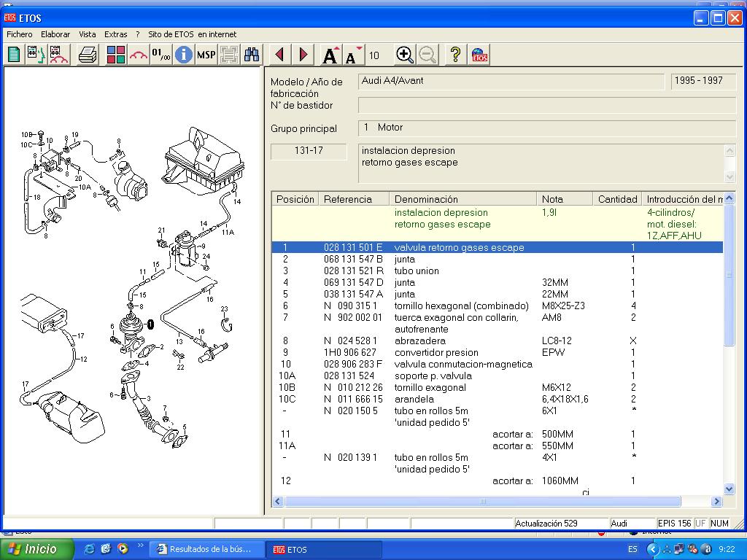This screenshot has width=747, height=560.
Task: Select part reference 069 131 547 D
Action: click(x=353, y=282)
